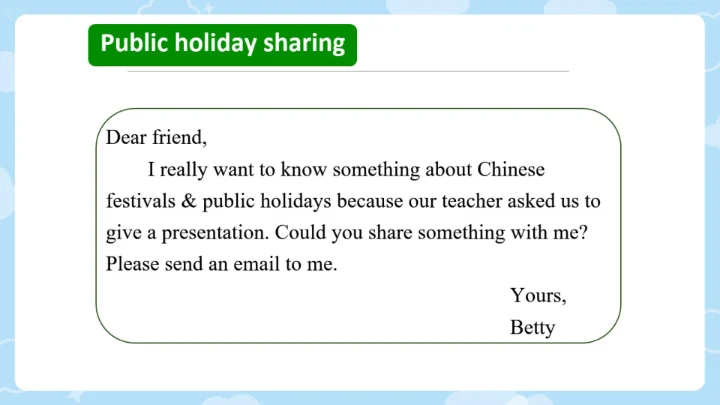Click the green "Public holiday sharing" title banner
Screen dimensions: 720x405
222,45
